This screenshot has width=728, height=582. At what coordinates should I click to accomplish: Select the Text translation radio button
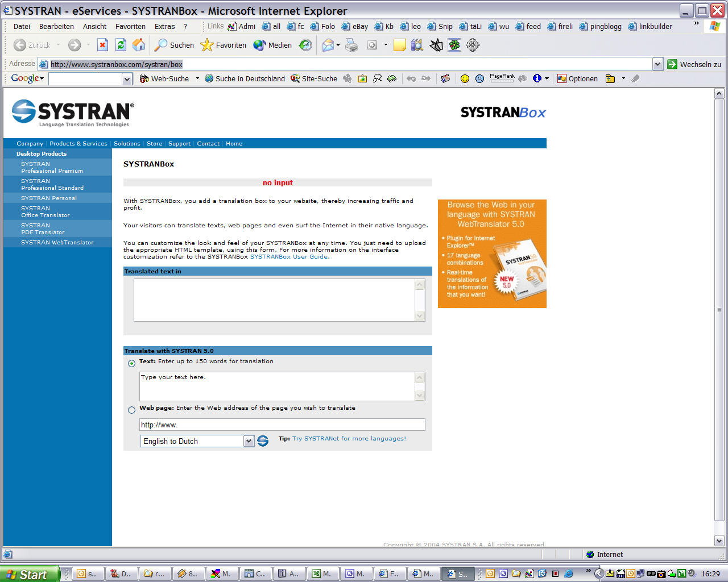[x=132, y=363]
